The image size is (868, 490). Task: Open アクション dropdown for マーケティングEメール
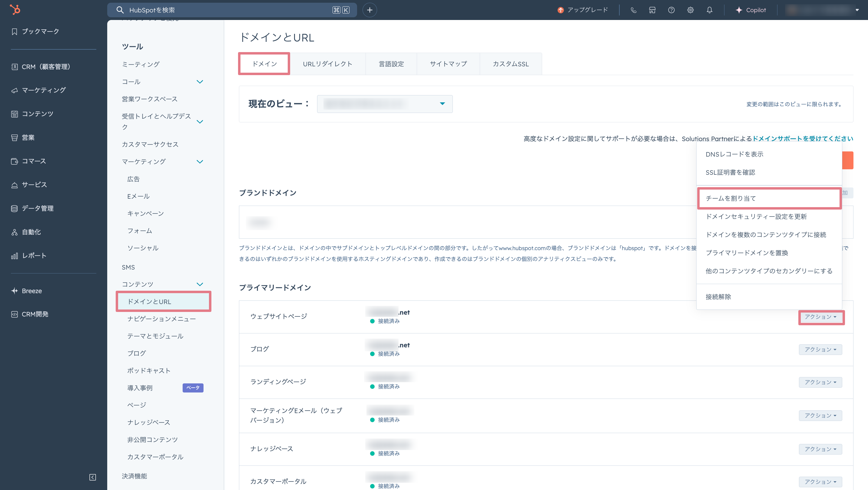(820, 416)
